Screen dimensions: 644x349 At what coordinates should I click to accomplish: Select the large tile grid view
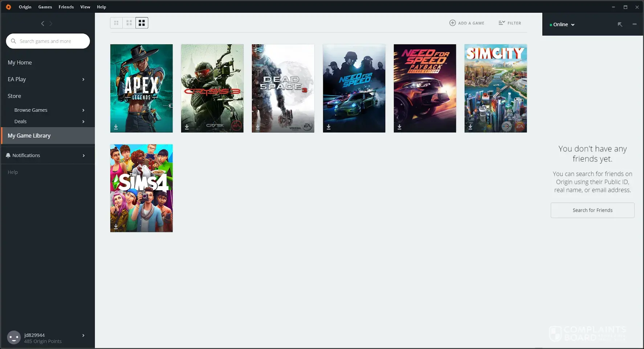[x=142, y=23]
